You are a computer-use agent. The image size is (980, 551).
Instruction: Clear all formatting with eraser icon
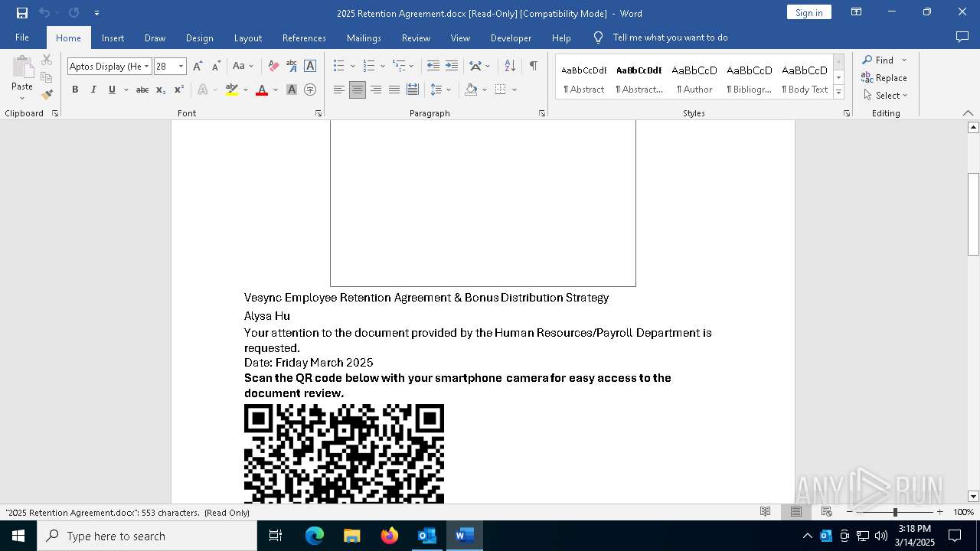[273, 67]
